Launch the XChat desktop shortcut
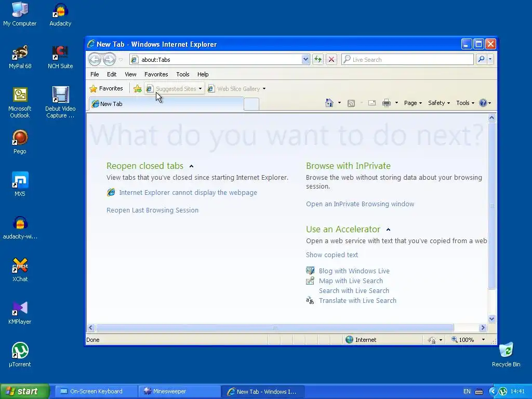The width and height of the screenshot is (532, 399). pyautogui.click(x=20, y=270)
